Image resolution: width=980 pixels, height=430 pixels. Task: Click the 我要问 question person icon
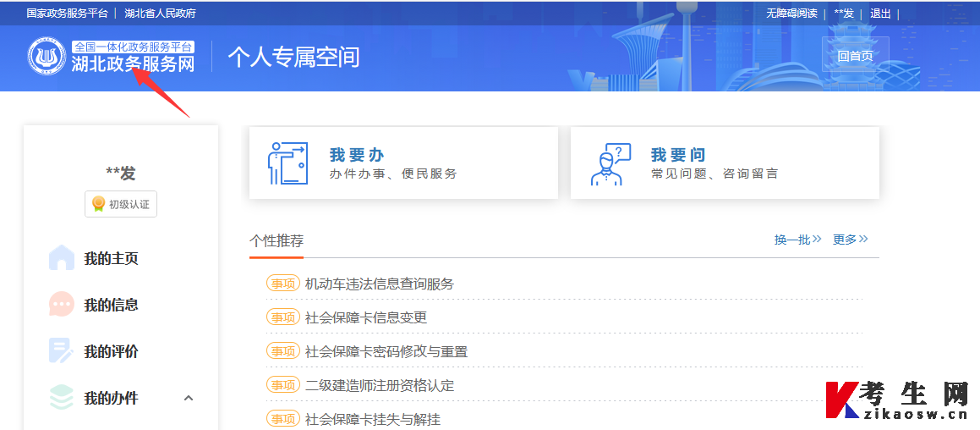point(610,164)
